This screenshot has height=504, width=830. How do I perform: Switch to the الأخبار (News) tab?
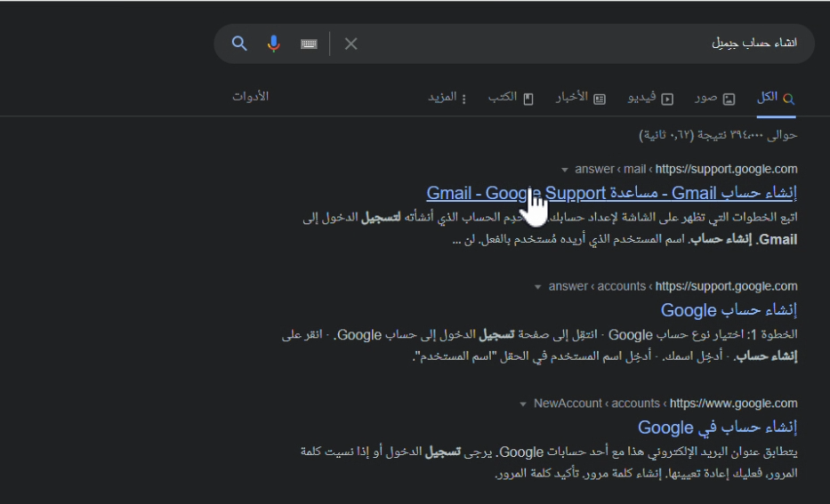click(x=581, y=98)
